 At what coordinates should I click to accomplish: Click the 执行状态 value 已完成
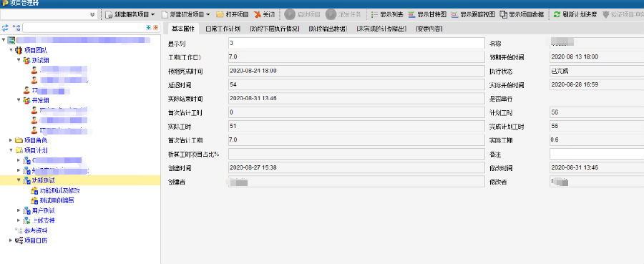[560, 71]
